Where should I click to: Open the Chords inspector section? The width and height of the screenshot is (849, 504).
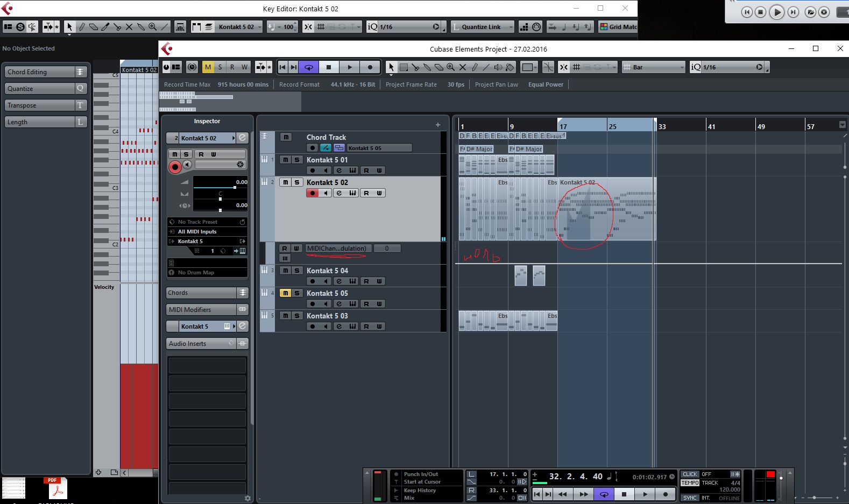click(207, 293)
